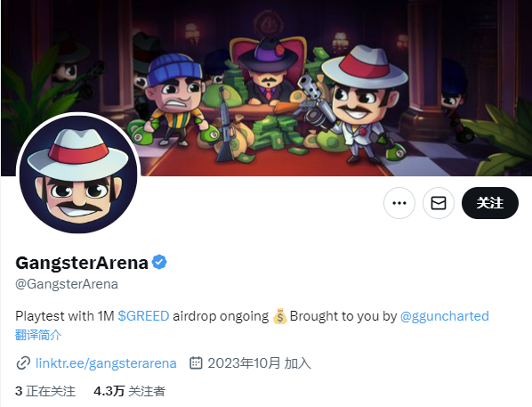Click the 2023年10月 加入 join date text

[259, 363]
